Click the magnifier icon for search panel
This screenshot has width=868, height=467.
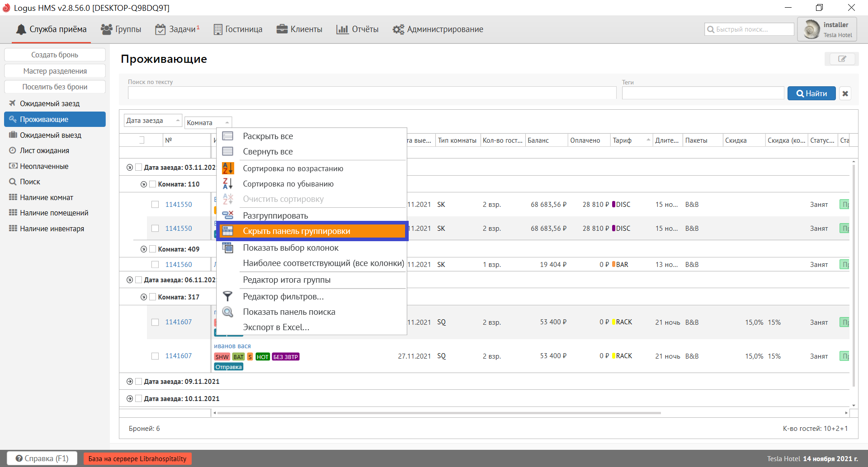tap(228, 312)
